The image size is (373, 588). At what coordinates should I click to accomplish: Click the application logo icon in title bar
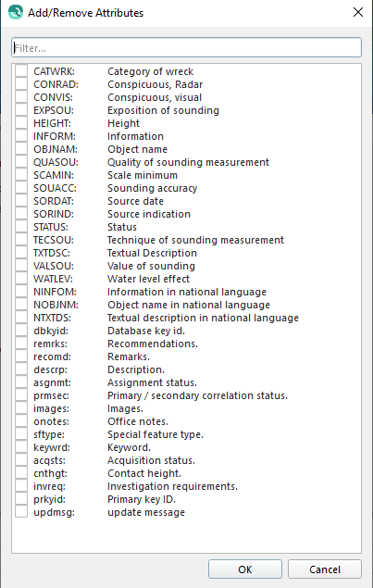(x=16, y=12)
